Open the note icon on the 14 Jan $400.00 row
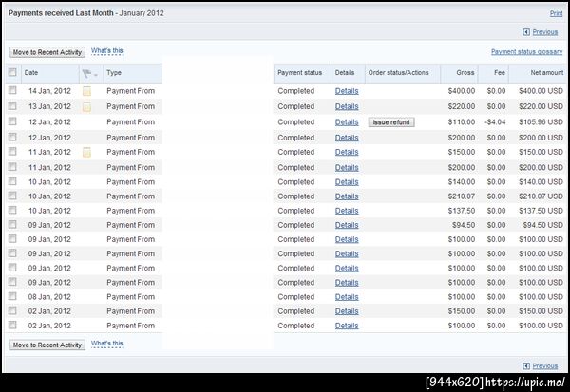Image resolution: width=570 pixels, height=392 pixels. 86,91
